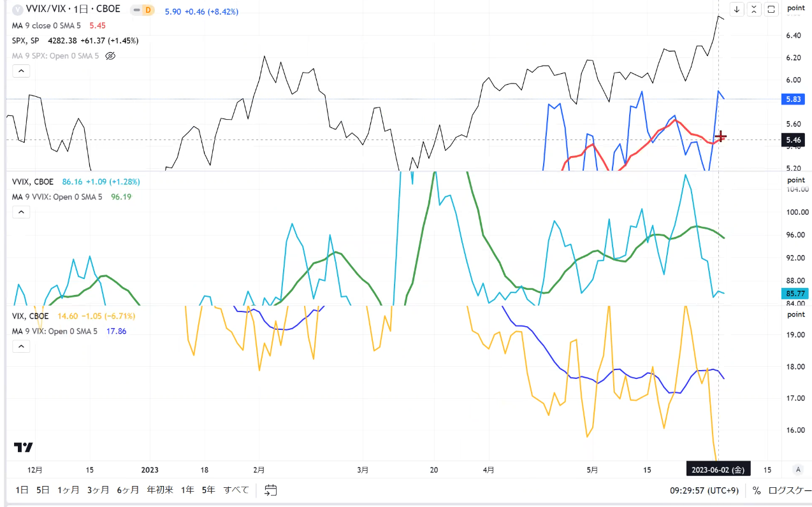Click the point unit label on top pane axis
The height and width of the screenshot is (507, 812).
[796, 8]
